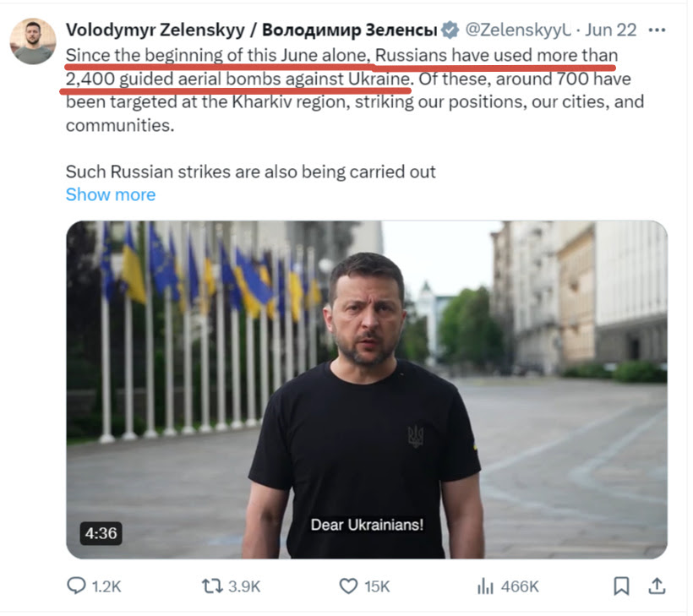Click the reply speech bubble icon
This screenshot has width=693, height=616.
tap(76, 586)
